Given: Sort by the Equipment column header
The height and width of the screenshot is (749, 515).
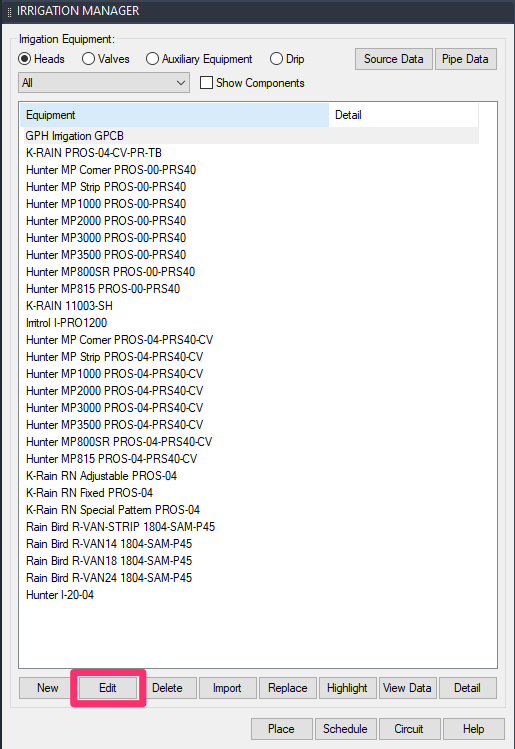Looking at the screenshot, I should pyautogui.click(x=176, y=115).
